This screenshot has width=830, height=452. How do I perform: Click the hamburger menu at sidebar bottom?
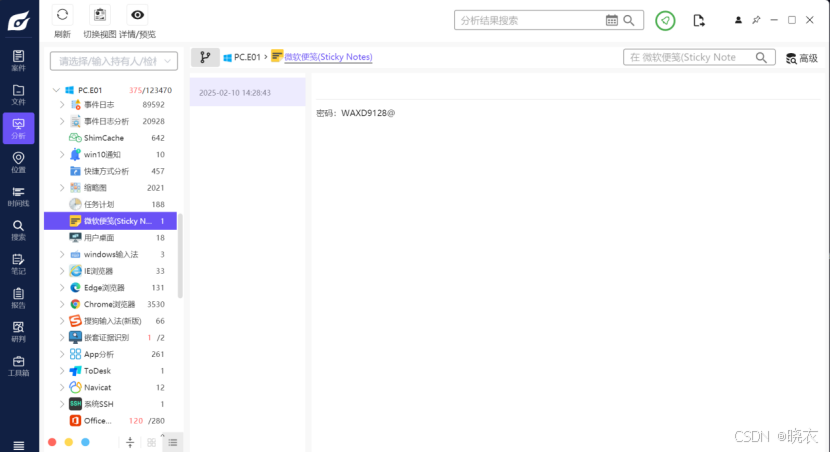tap(19, 446)
